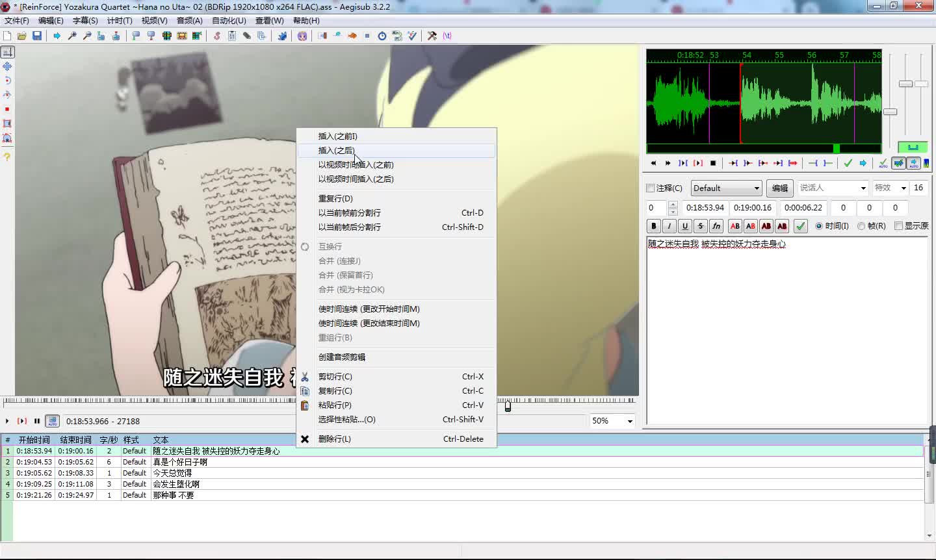Click the start time field 0:18:53.94

705,208
